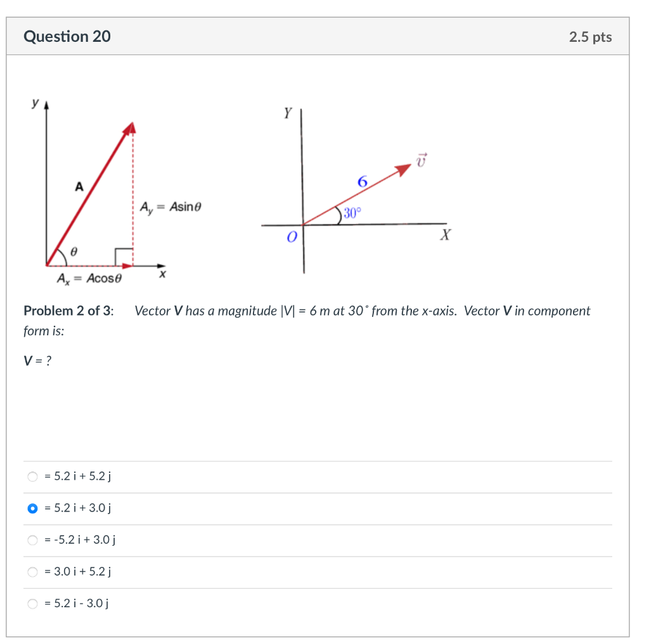
Task: Click the Ax = Acosθ label in the diagram
Action: (x=89, y=278)
